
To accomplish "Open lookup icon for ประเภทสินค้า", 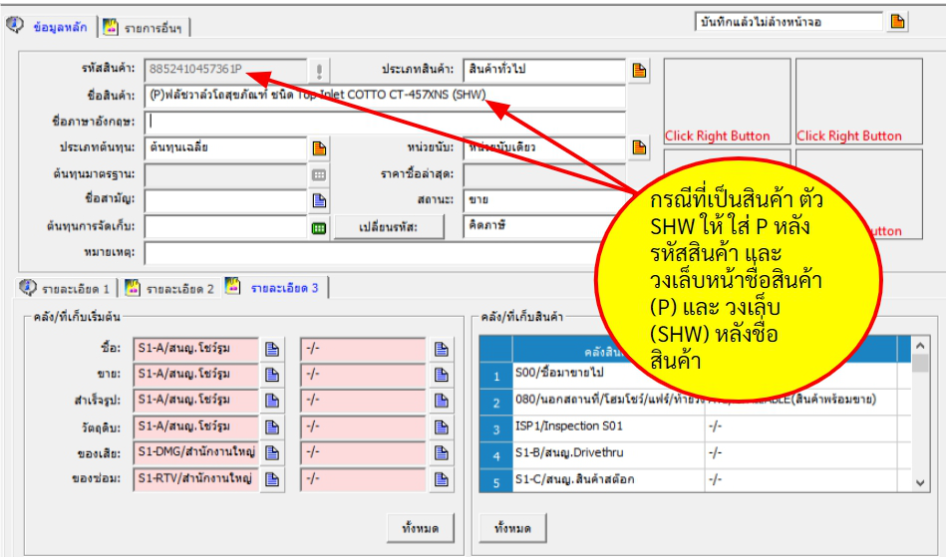I will [639, 71].
